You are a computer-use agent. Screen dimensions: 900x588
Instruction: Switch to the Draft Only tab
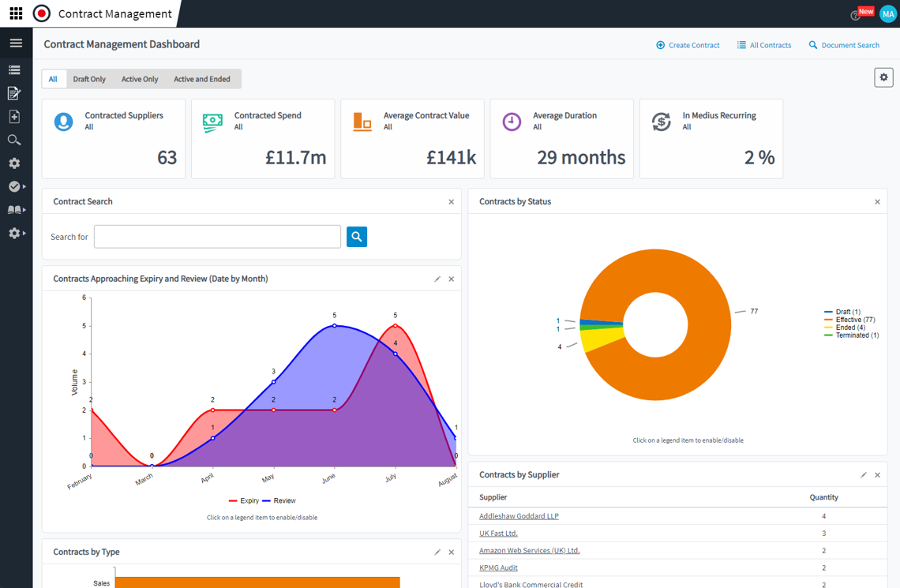[89, 79]
